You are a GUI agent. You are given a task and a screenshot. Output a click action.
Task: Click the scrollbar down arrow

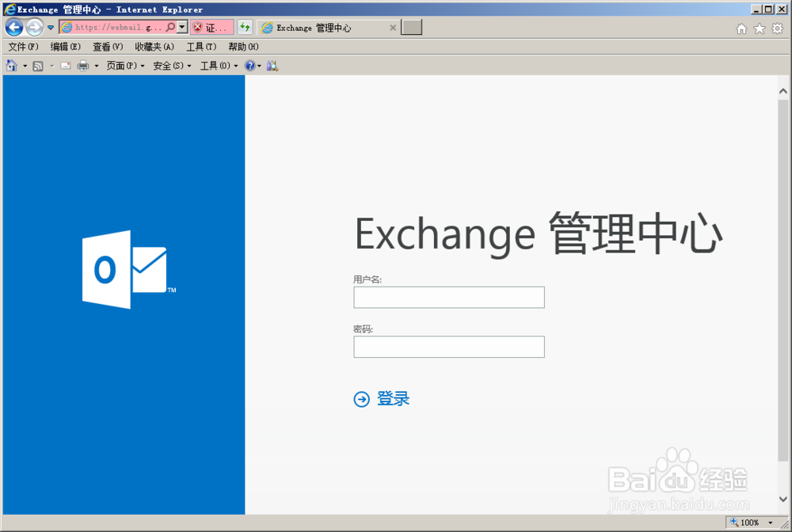click(x=783, y=499)
